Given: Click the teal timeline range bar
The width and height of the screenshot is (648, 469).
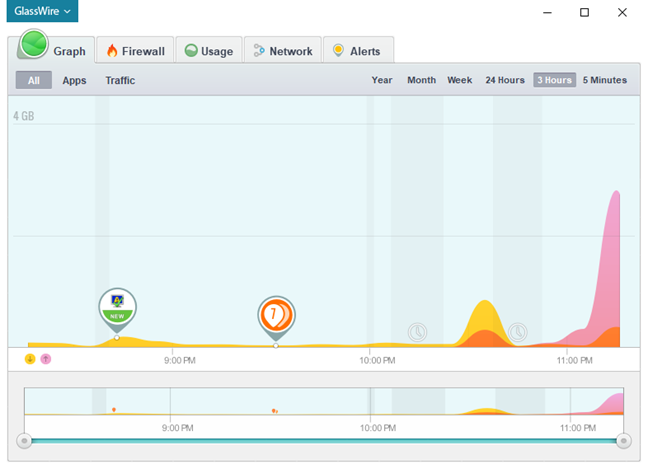Looking at the screenshot, I should [324, 441].
